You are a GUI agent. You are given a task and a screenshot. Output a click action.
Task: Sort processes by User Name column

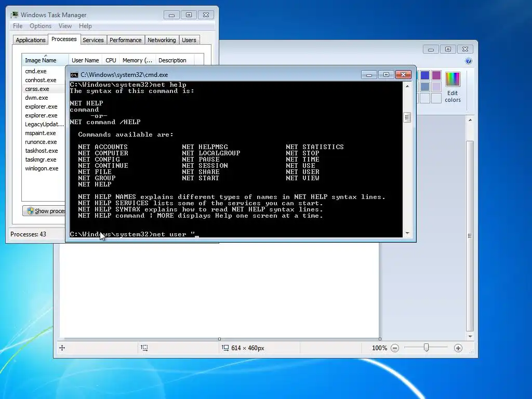85,60
